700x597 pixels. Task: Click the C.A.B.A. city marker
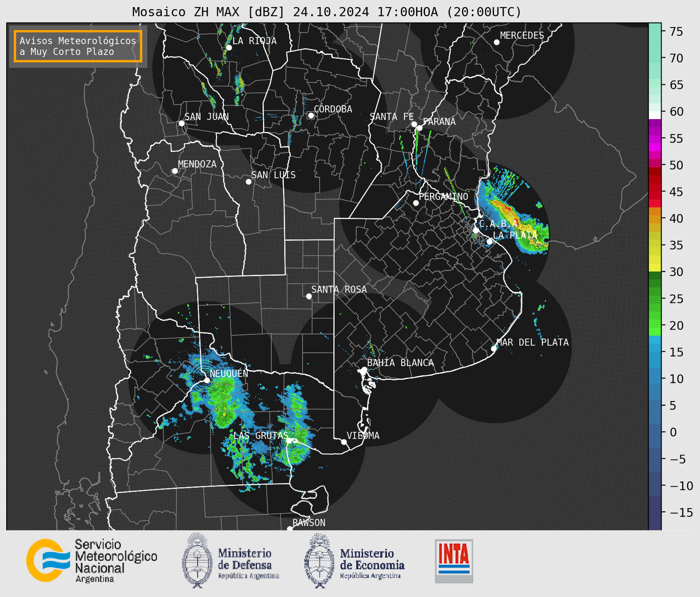click(x=476, y=230)
